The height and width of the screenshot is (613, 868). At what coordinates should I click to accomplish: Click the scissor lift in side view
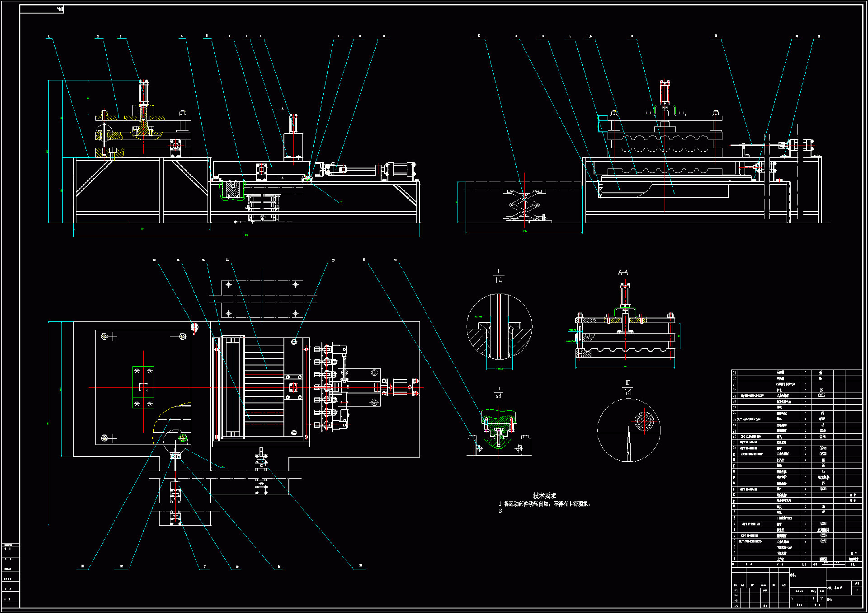coord(524,206)
